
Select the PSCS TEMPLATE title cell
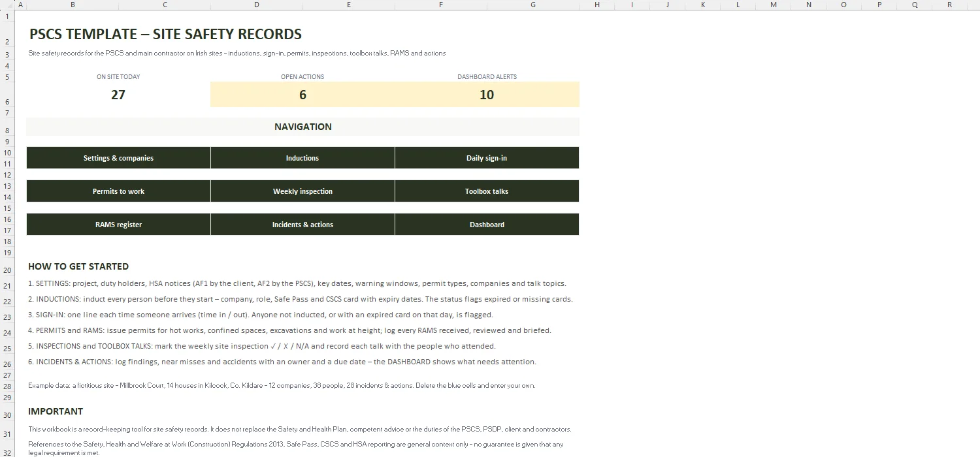click(x=165, y=34)
